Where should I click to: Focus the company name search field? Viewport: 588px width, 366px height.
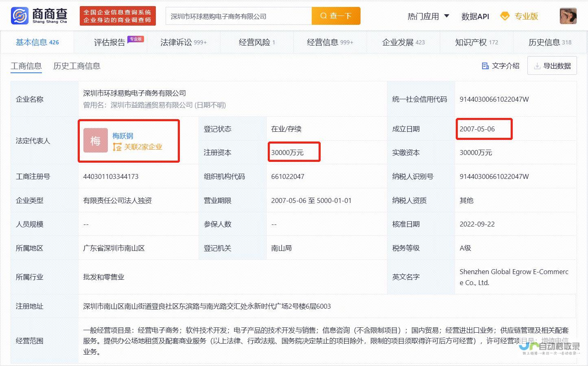click(x=238, y=16)
